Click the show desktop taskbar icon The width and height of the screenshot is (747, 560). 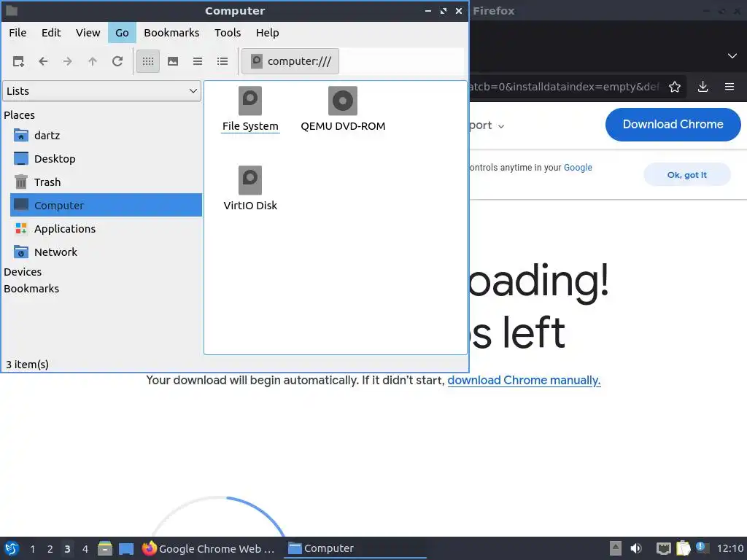[126, 548]
